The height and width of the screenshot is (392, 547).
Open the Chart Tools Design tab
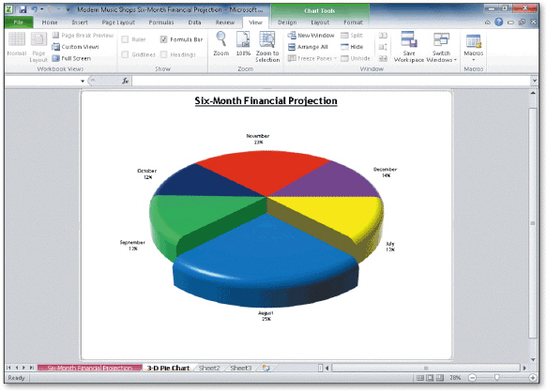[287, 23]
